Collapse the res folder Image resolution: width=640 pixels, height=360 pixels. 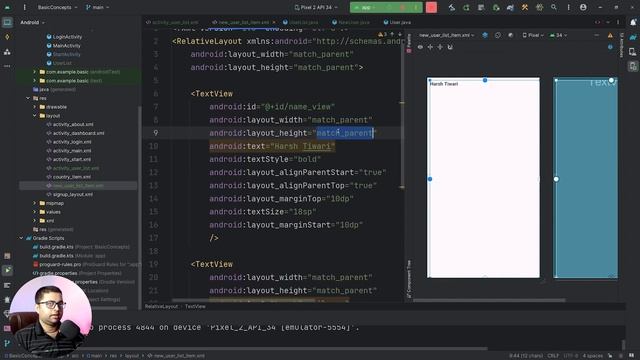[28, 98]
